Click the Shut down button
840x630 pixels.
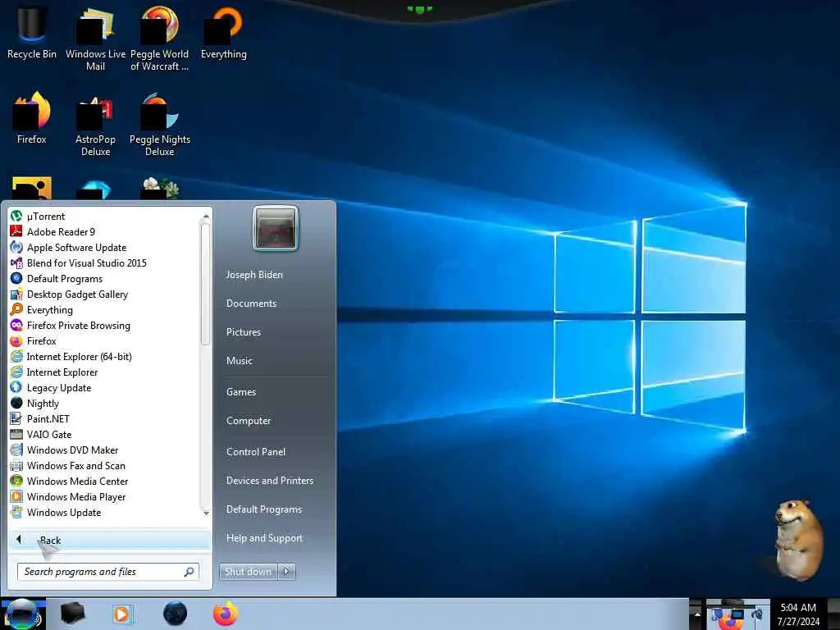tap(248, 572)
